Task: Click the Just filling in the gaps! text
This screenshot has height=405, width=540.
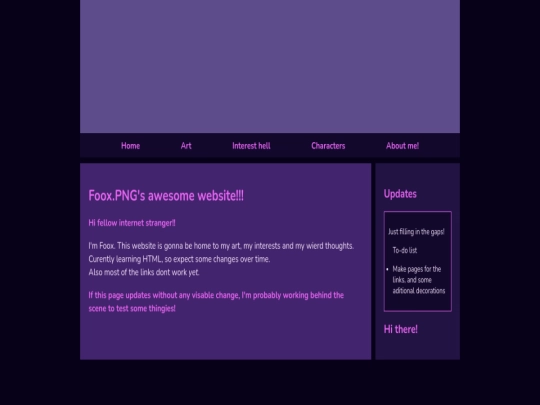Action: click(x=416, y=232)
